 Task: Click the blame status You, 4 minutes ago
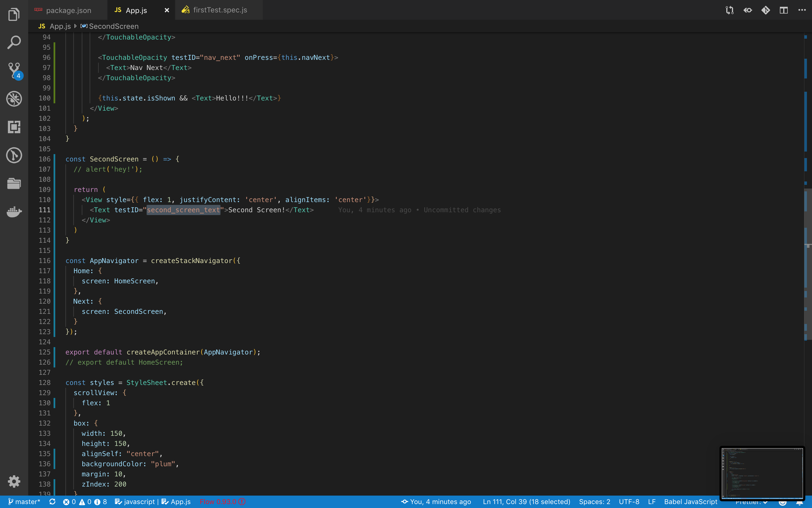point(436,502)
